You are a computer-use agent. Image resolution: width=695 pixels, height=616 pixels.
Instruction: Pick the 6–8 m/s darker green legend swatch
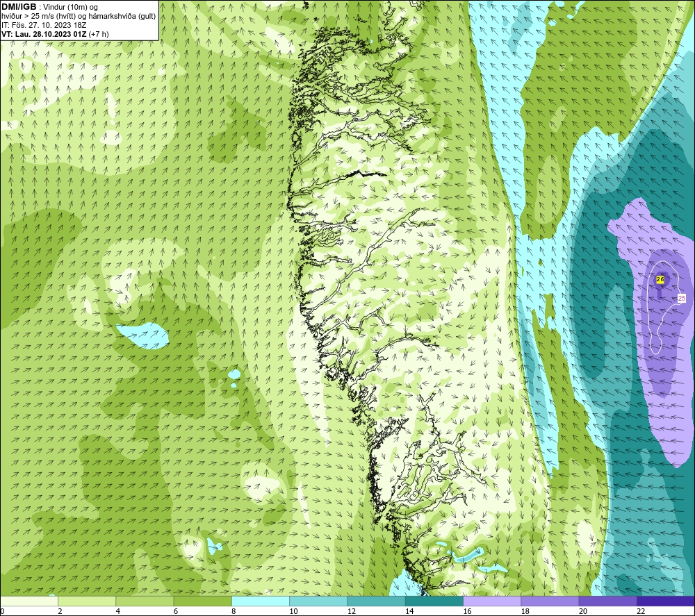coord(202,601)
